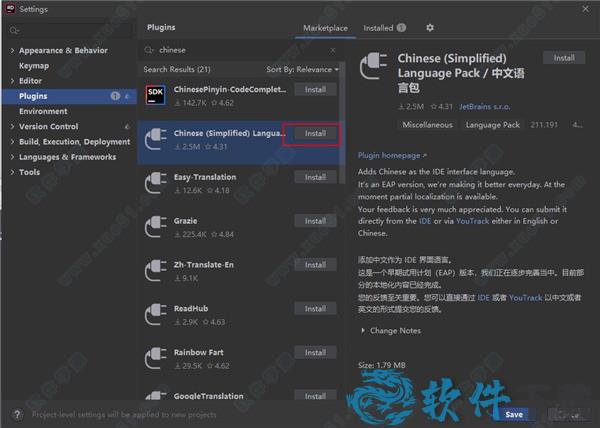
Task: Expand the Version Control tree node
Action: 11,127
